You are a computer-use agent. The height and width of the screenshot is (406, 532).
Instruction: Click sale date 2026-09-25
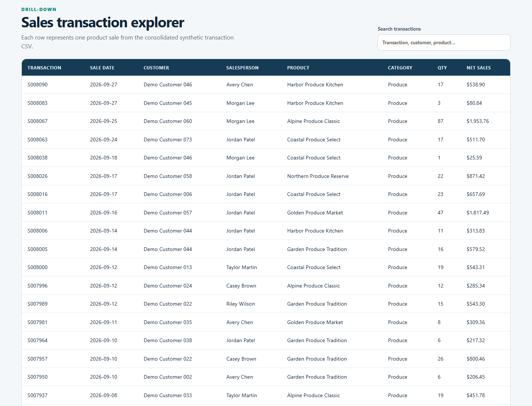pyautogui.click(x=103, y=121)
